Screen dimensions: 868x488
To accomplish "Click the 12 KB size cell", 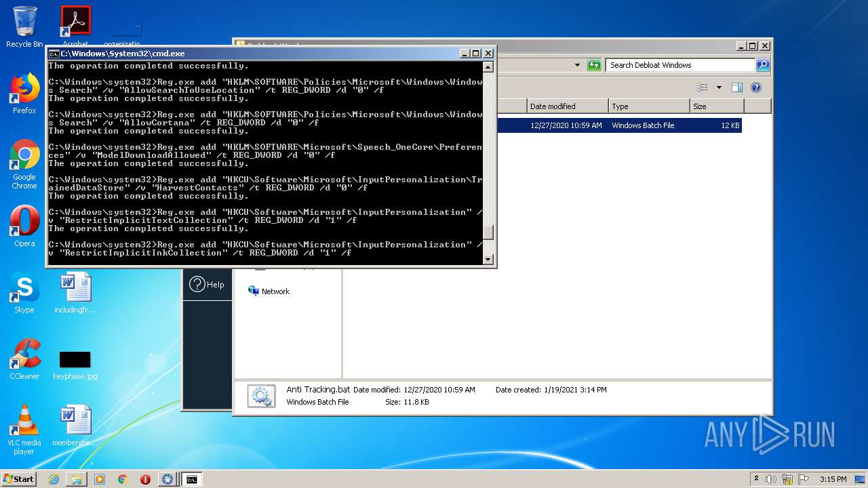I will (x=730, y=125).
